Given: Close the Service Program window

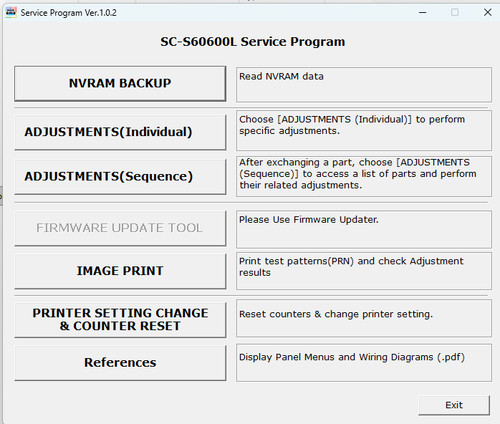Looking at the screenshot, I should click(x=487, y=13).
